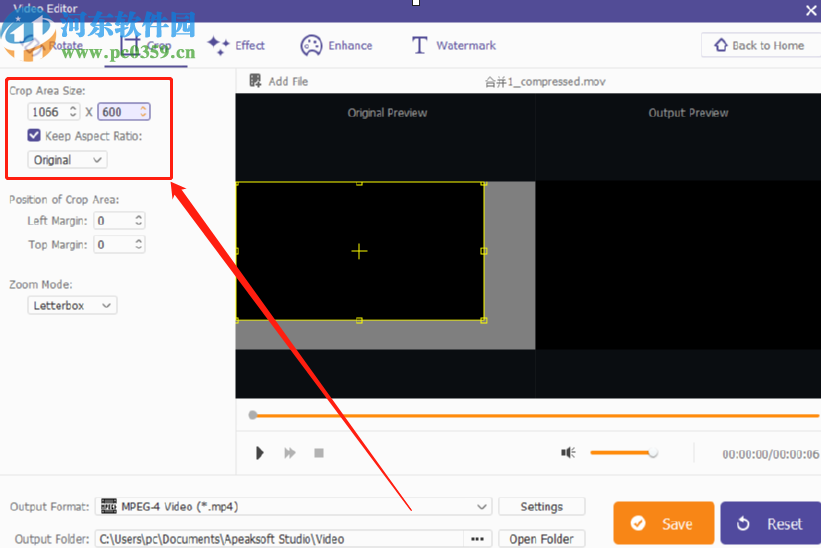
Task: Open the Output Format dropdown
Action: (x=293, y=506)
